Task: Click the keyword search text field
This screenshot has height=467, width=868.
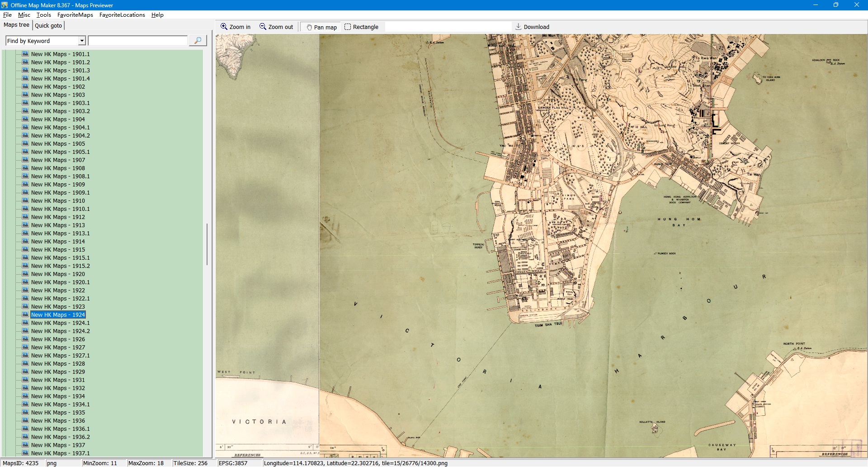Action: pos(138,41)
